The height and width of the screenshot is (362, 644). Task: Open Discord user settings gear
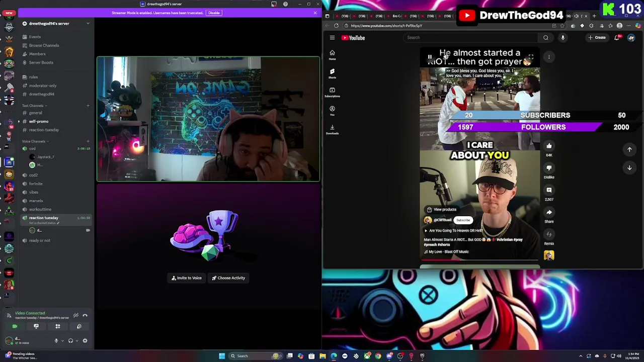(x=85, y=341)
